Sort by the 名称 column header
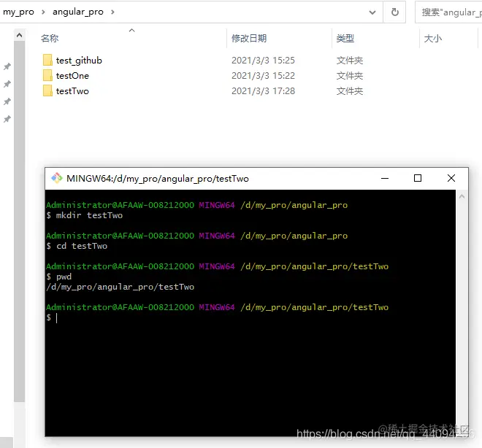Viewport: 482px width, 448px height. [50, 39]
